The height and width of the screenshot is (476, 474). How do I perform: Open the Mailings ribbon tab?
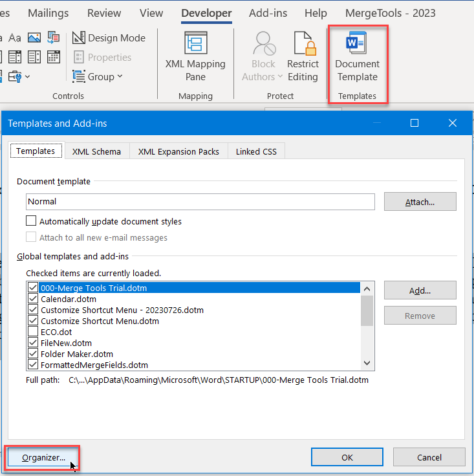coord(48,14)
